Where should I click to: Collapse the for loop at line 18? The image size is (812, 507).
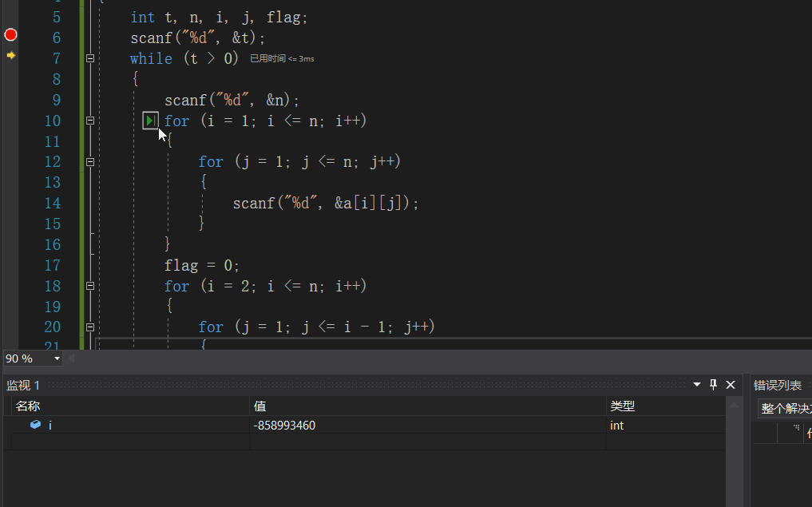click(90, 286)
